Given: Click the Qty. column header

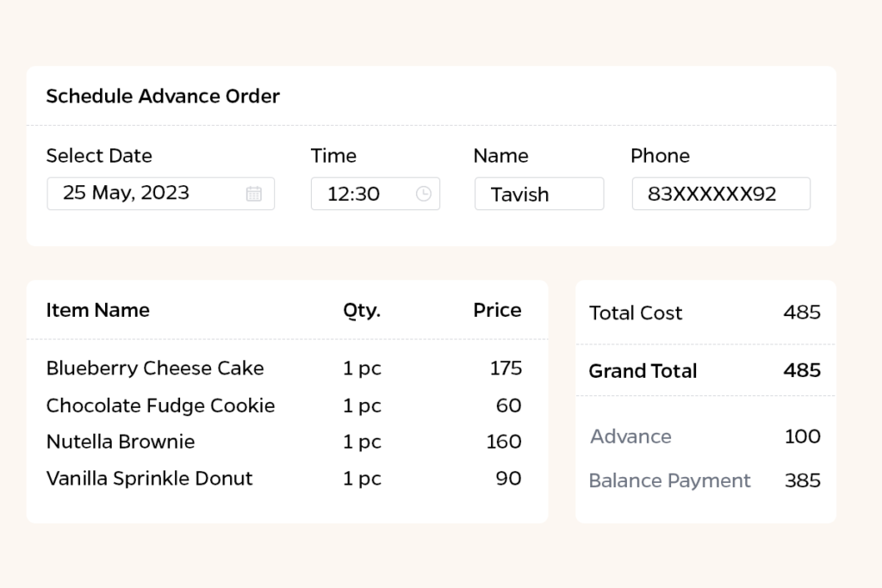Looking at the screenshot, I should 361,311.
